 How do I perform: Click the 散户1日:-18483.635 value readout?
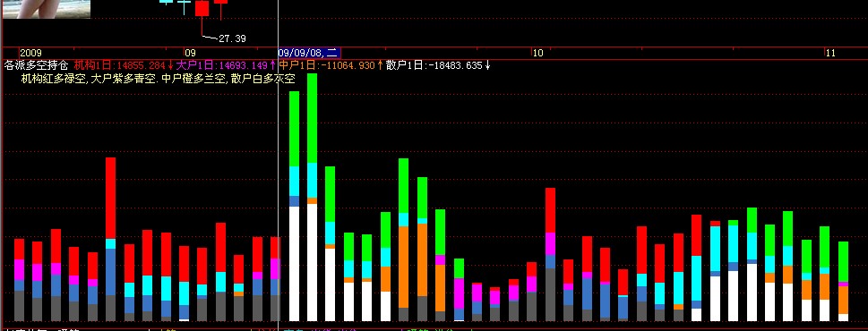pyautogui.click(x=438, y=65)
